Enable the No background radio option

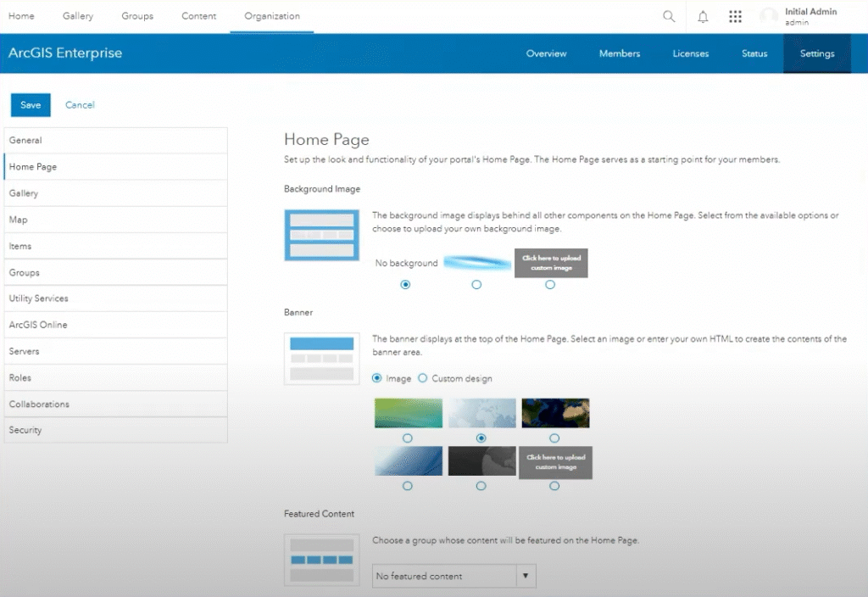[405, 285]
